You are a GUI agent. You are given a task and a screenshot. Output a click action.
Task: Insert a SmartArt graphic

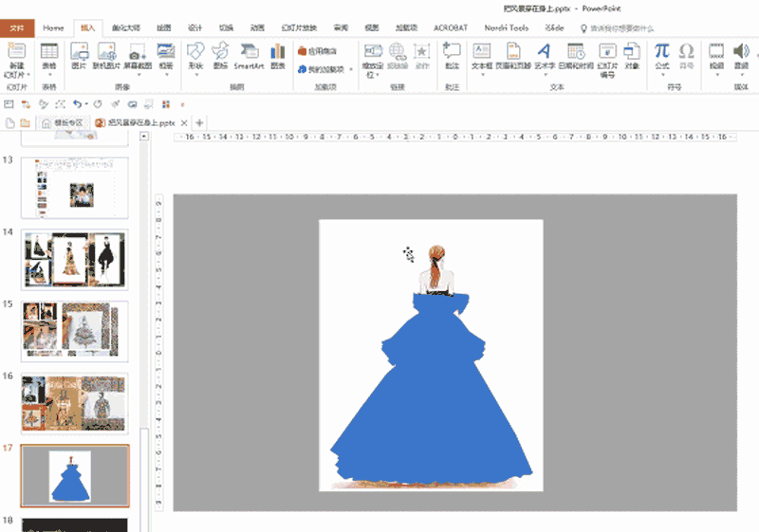click(x=249, y=51)
